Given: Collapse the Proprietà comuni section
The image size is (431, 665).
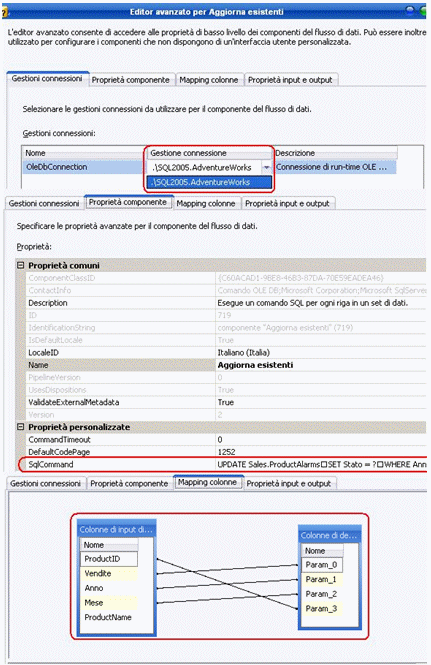Looking at the screenshot, I should coord(20,265).
